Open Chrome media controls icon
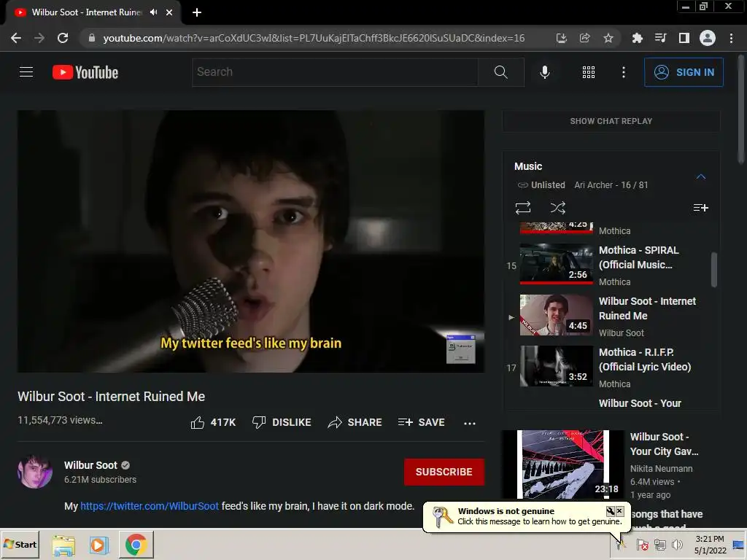Viewport: 747px width, 560px height. point(660,38)
